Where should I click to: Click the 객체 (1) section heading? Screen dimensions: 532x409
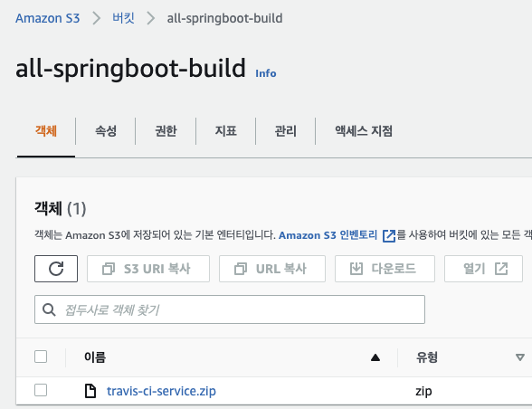[x=61, y=208]
